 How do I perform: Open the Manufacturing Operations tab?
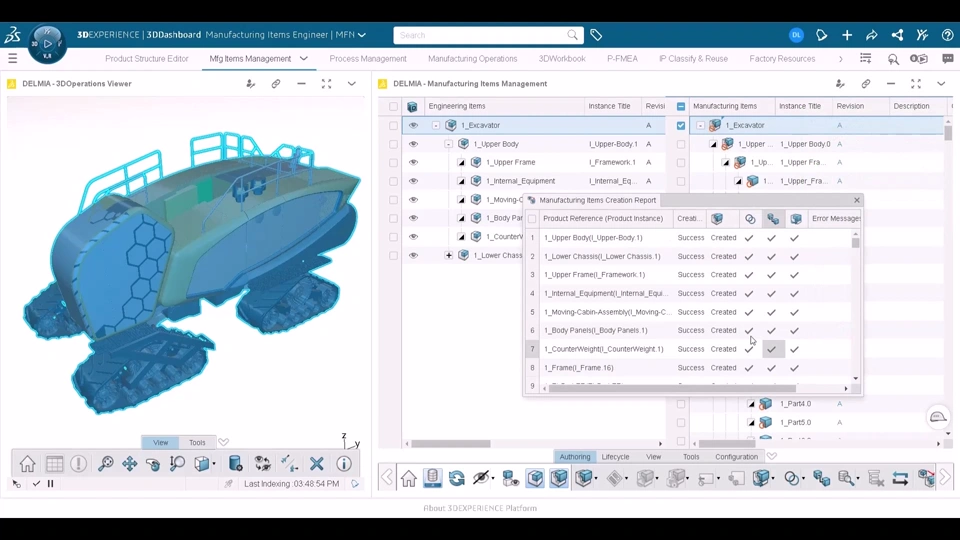473,59
